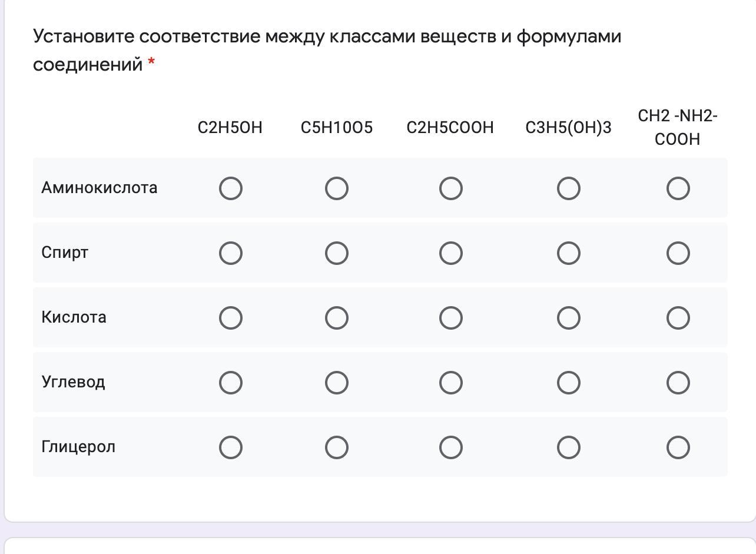Select C5H10O5 for Углевод row
756x554 pixels.
[336, 383]
